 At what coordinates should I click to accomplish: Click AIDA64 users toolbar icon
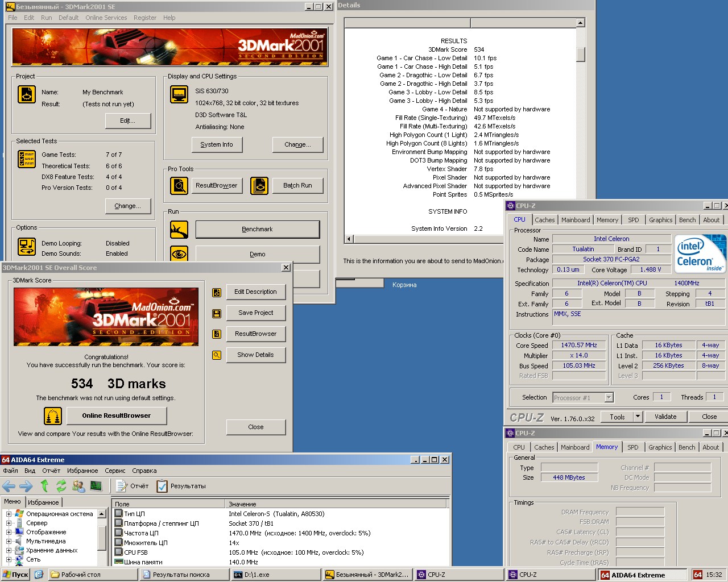(x=78, y=486)
